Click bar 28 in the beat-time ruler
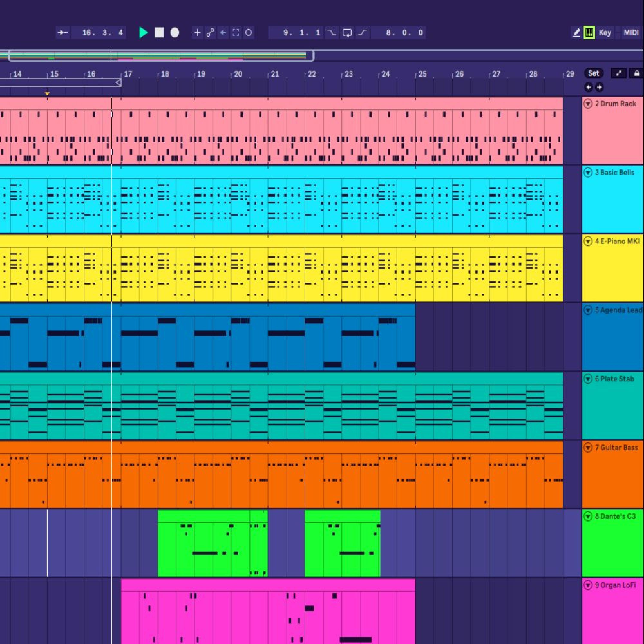This screenshot has width=644, height=644. click(x=533, y=74)
